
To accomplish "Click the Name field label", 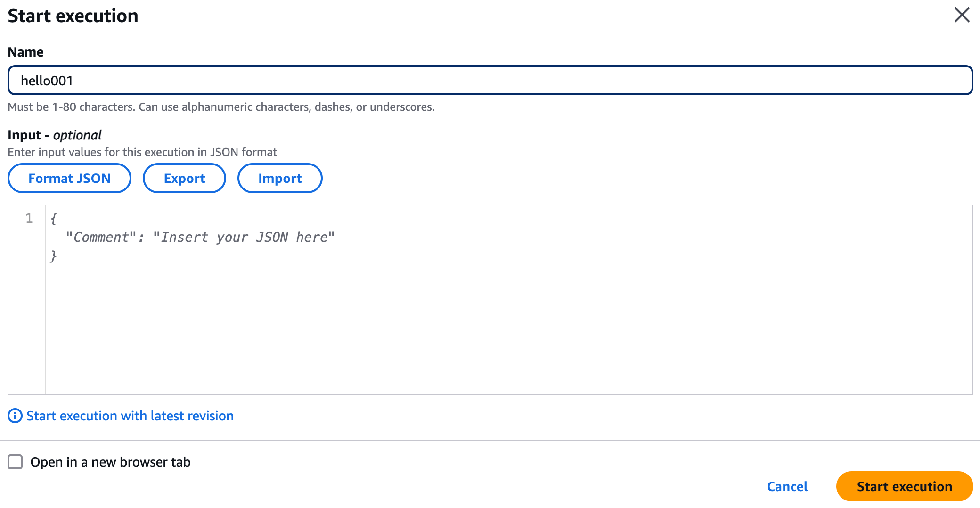I will tap(25, 52).
